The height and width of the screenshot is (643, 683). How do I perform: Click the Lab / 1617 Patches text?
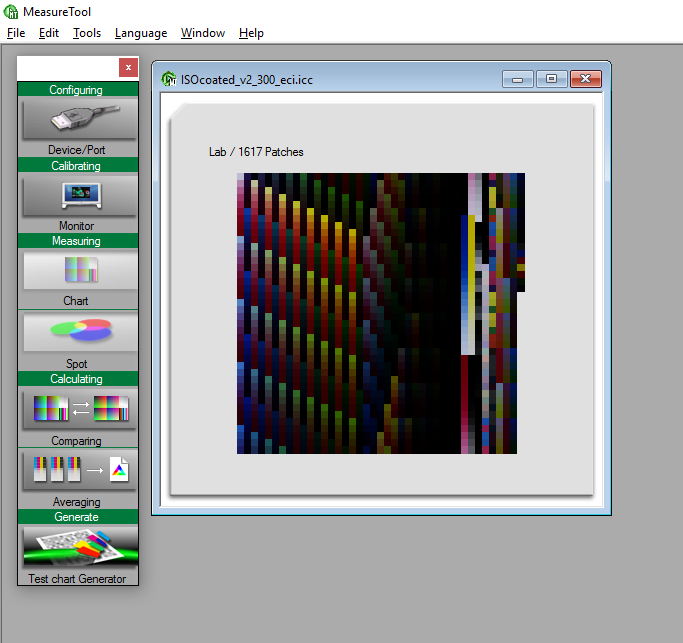point(256,152)
